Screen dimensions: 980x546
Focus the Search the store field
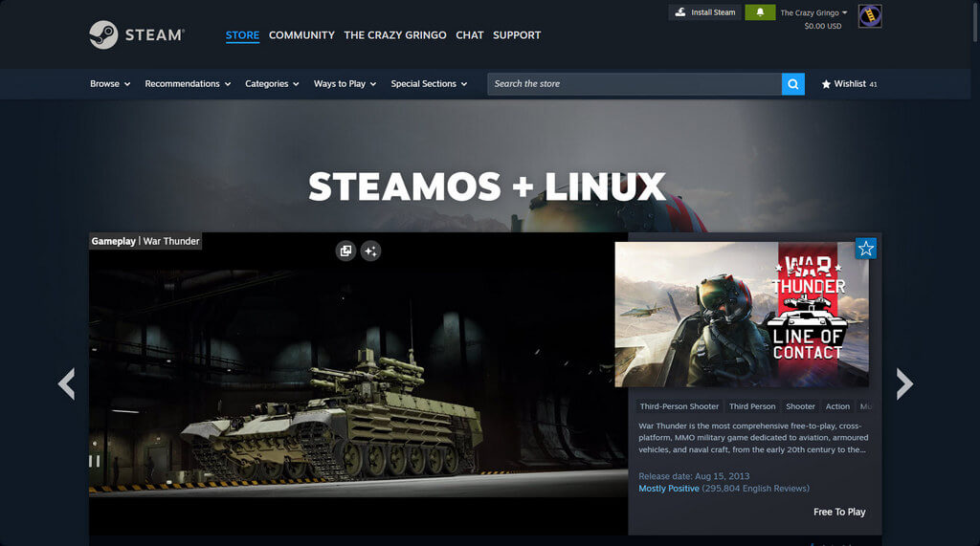click(x=634, y=84)
